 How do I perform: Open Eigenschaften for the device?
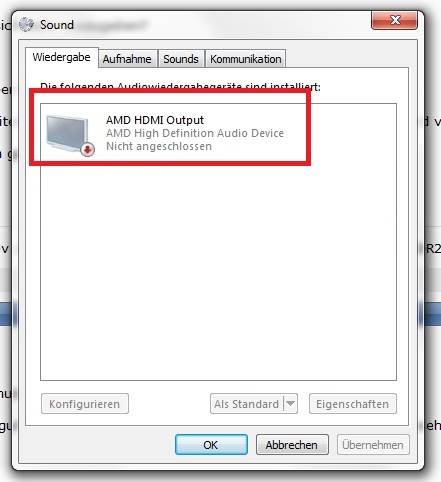pyautogui.click(x=353, y=404)
